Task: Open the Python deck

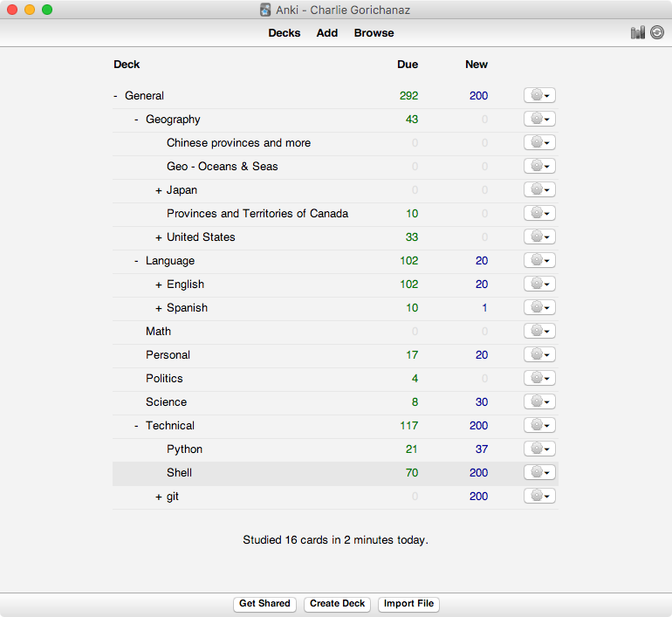Action: point(184,449)
